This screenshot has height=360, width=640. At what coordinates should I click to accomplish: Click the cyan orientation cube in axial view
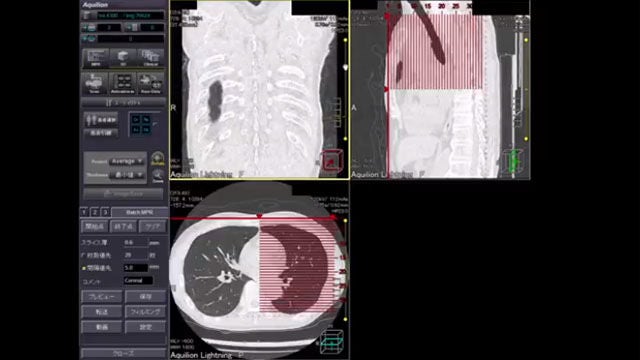tap(332, 342)
